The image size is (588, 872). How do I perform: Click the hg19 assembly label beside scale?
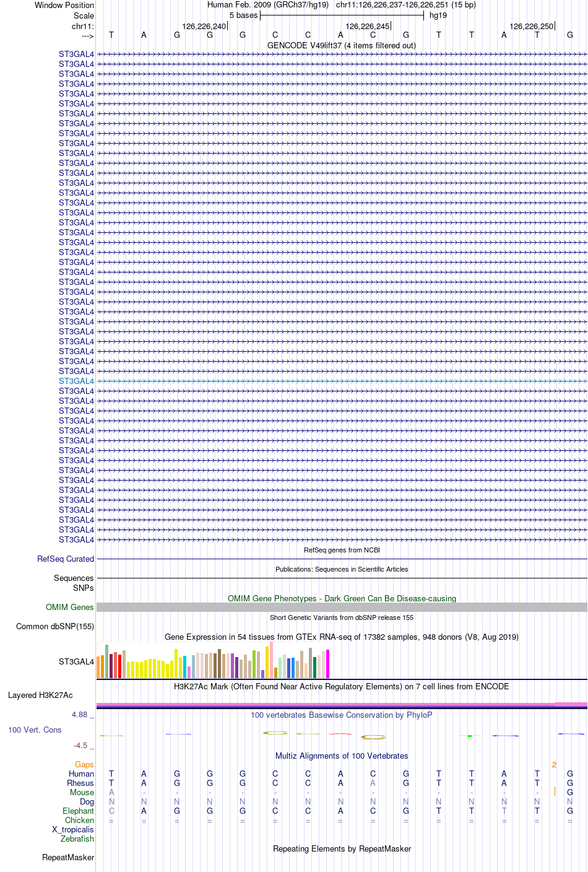(438, 15)
